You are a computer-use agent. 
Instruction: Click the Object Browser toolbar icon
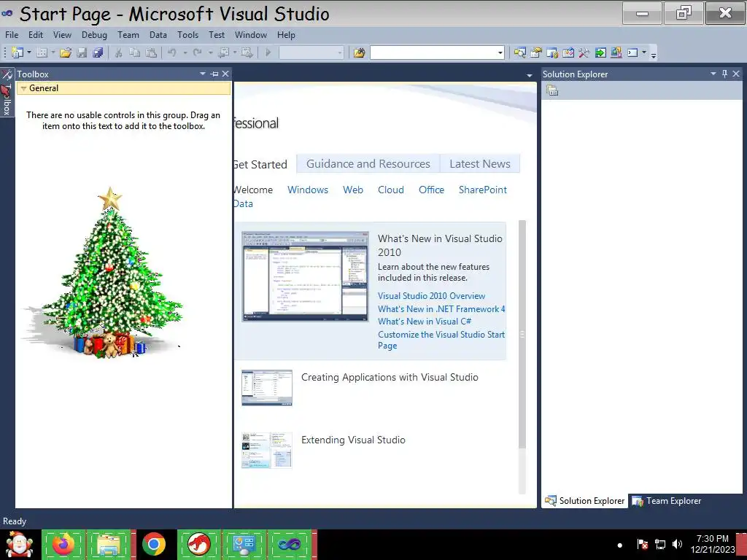[x=552, y=52]
